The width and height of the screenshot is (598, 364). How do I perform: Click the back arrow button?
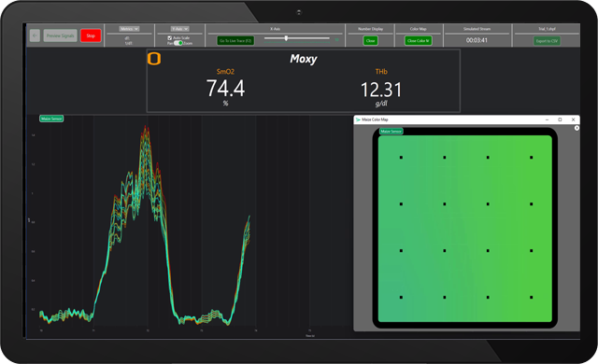click(35, 35)
